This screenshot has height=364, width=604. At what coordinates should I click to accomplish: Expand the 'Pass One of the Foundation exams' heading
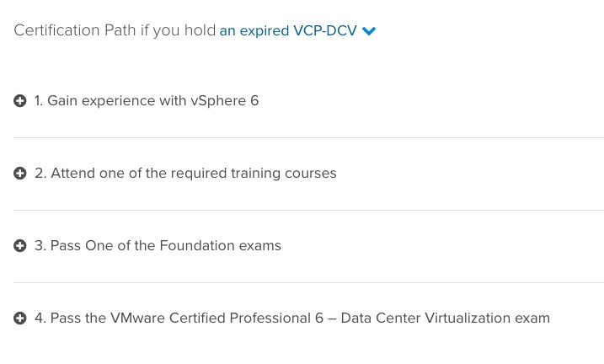pos(158,246)
